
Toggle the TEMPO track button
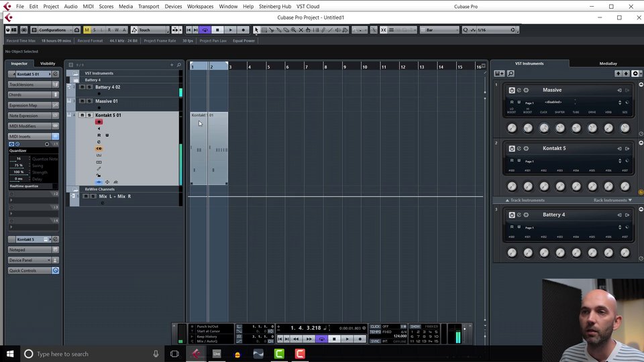click(x=376, y=332)
